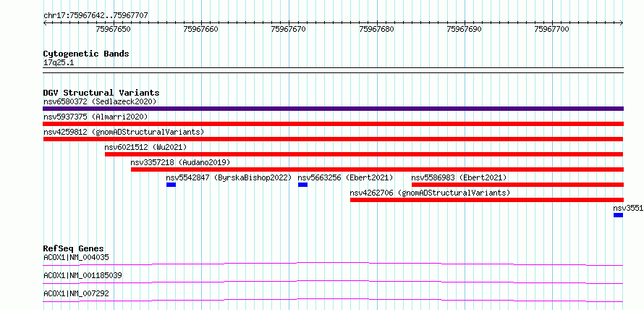Select the blue nsv3551 block at right edge
644x310 pixels.
pyautogui.click(x=618, y=215)
